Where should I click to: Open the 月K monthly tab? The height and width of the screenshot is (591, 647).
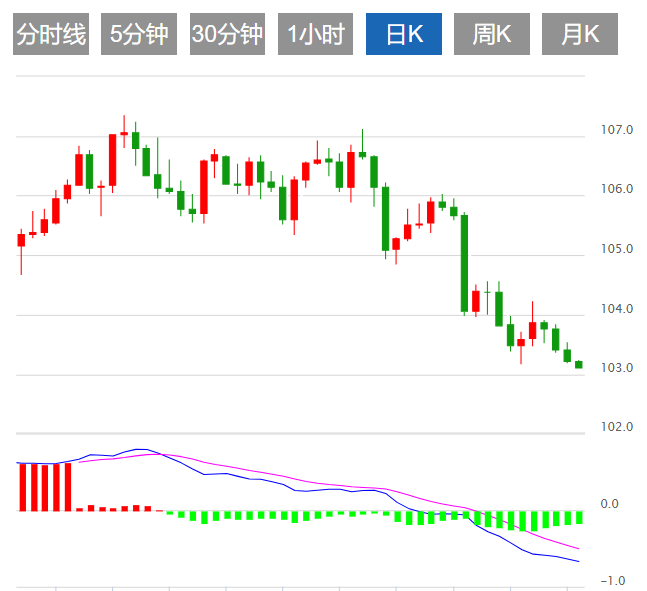click(580, 35)
